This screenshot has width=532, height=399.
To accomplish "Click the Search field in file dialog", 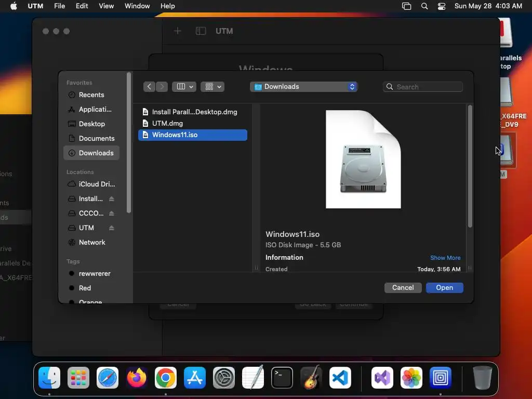I will click(x=423, y=87).
